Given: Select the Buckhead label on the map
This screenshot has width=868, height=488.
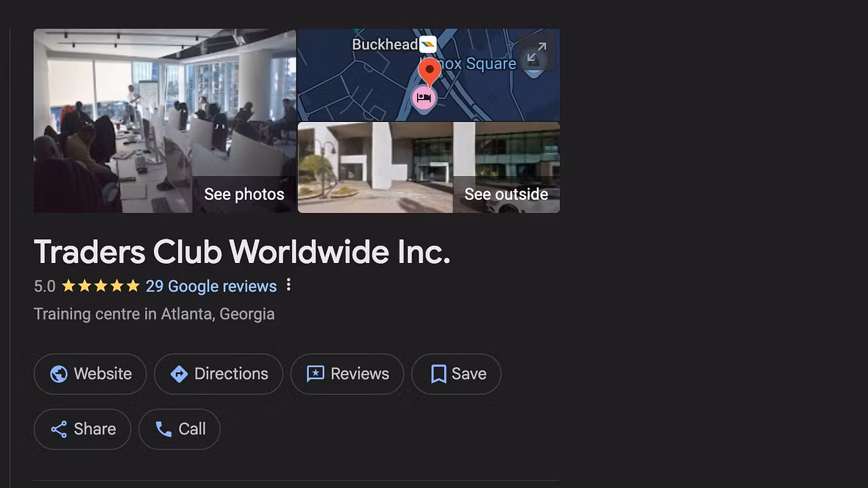Looking at the screenshot, I should pyautogui.click(x=384, y=45).
